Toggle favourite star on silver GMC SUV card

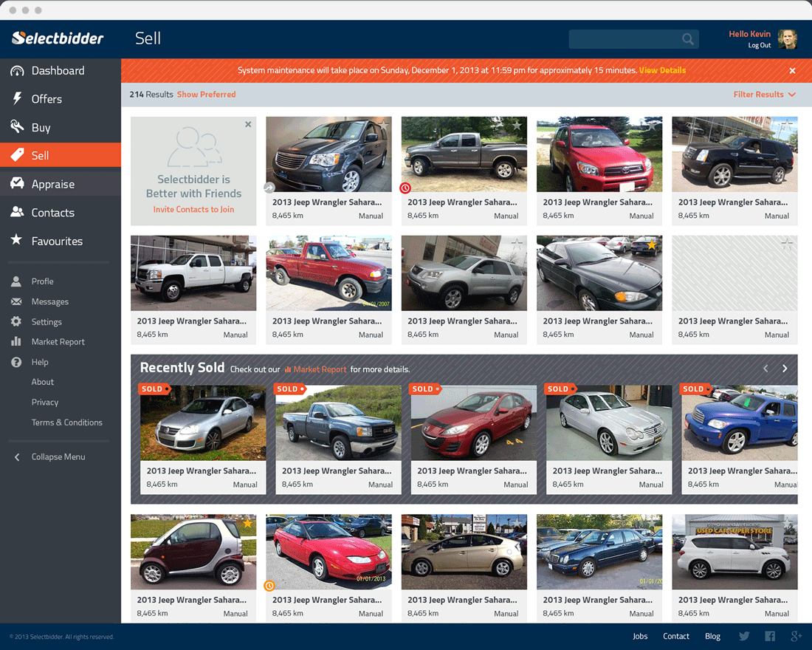(517, 244)
